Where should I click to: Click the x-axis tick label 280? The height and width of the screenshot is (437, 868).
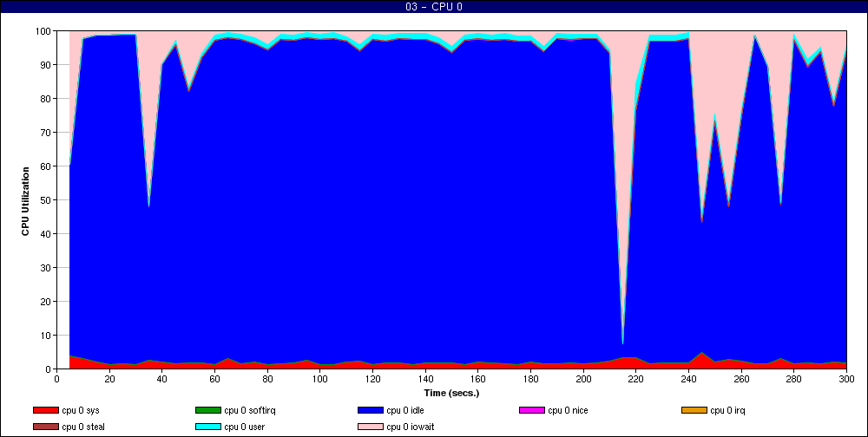pos(794,379)
